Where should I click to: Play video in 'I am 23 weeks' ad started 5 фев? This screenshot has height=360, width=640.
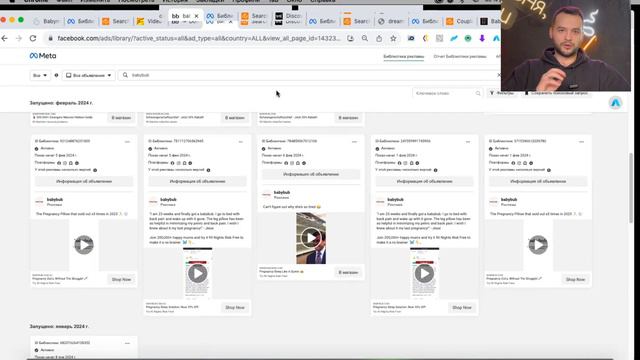pos(198,273)
